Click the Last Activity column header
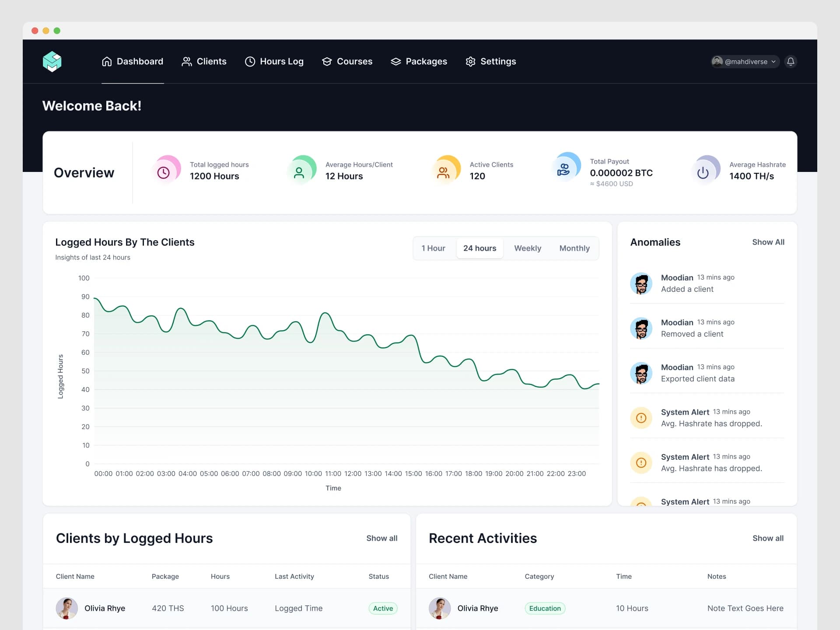 tap(294, 576)
